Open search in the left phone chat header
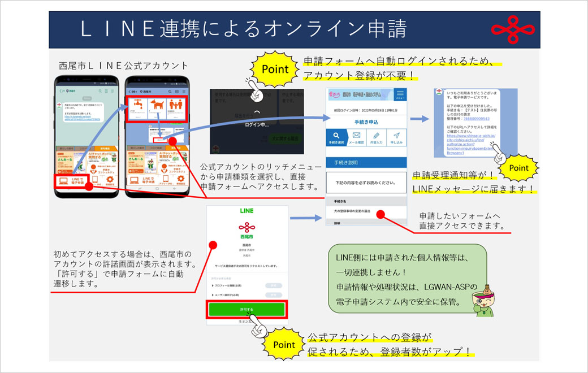The height and width of the screenshot is (373, 588). [100, 91]
